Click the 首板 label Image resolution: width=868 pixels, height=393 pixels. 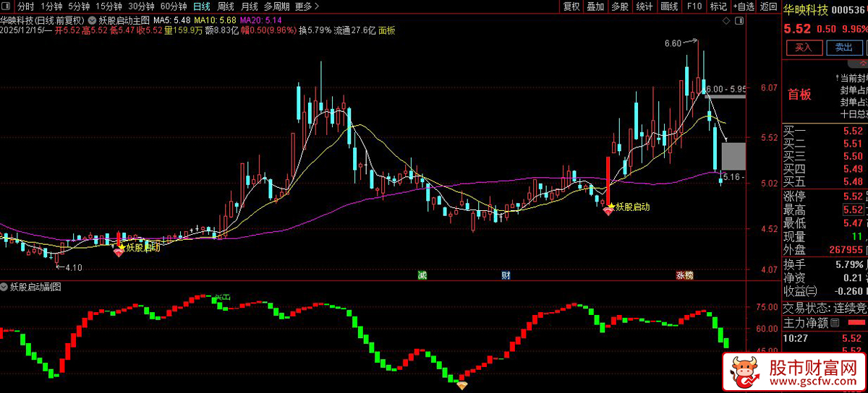pyautogui.click(x=799, y=94)
